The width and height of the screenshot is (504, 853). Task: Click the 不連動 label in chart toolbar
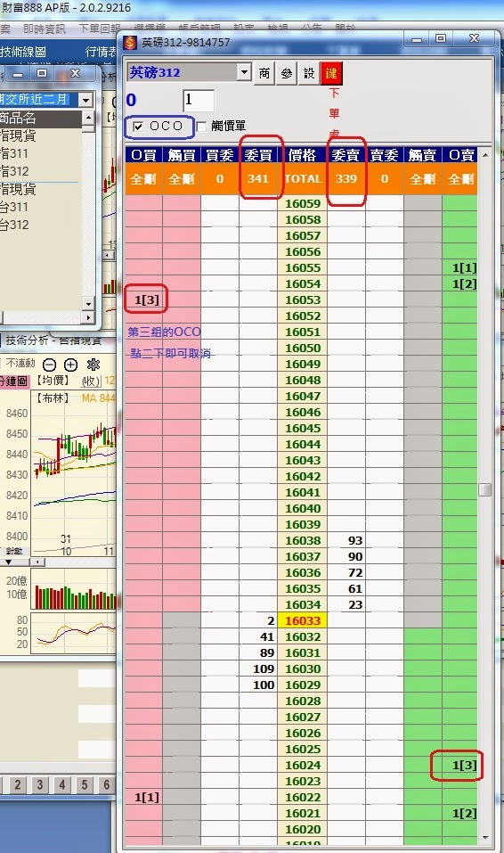[20, 364]
